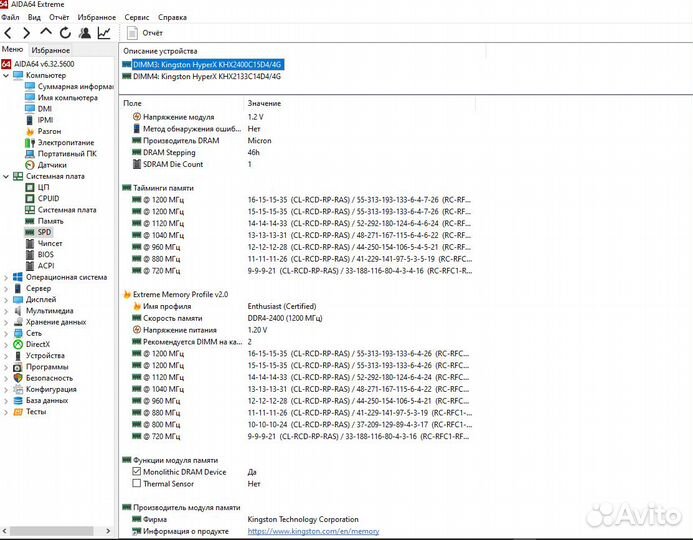693x540 pixels.
Task: Open the CPUID icon
Action: [x=30, y=198]
